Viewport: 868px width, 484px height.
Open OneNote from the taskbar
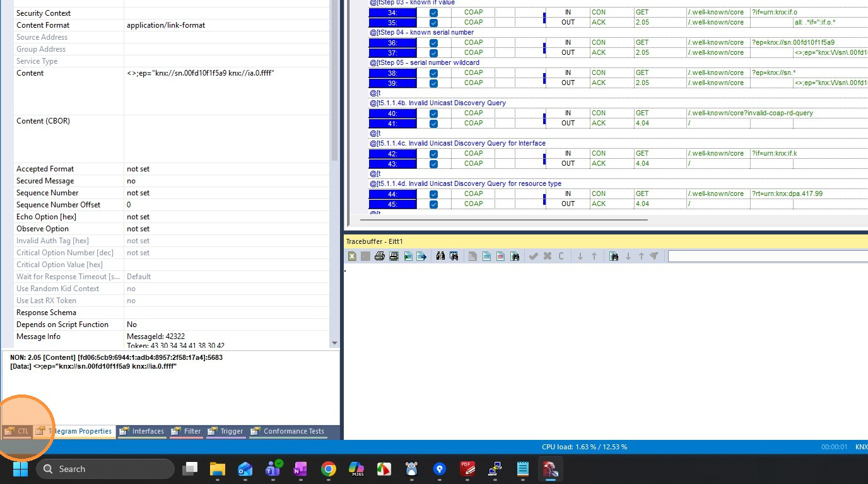click(x=300, y=469)
